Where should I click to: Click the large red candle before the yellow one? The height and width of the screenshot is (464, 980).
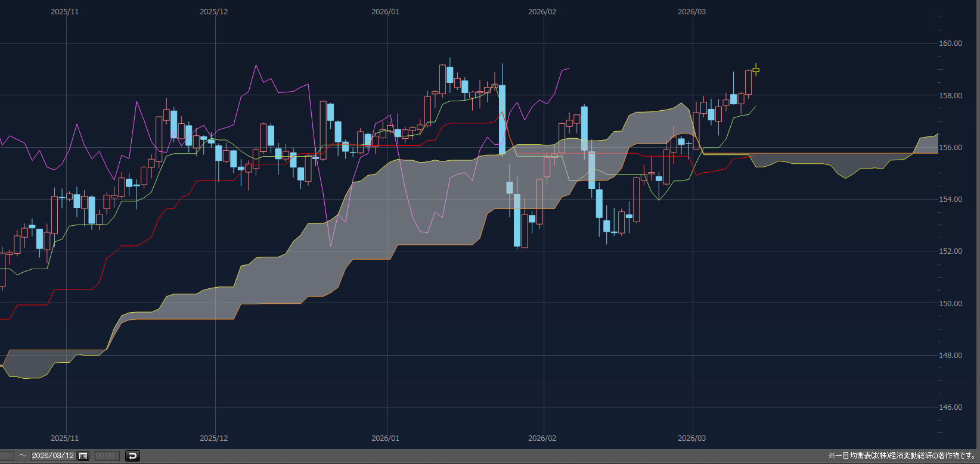pyautogui.click(x=748, y=82)
